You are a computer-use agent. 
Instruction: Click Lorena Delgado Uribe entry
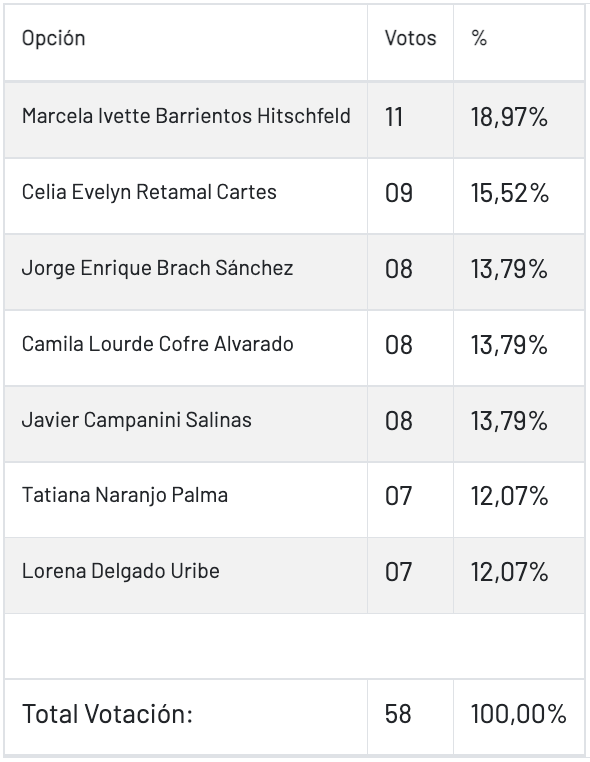coord(121,572)
